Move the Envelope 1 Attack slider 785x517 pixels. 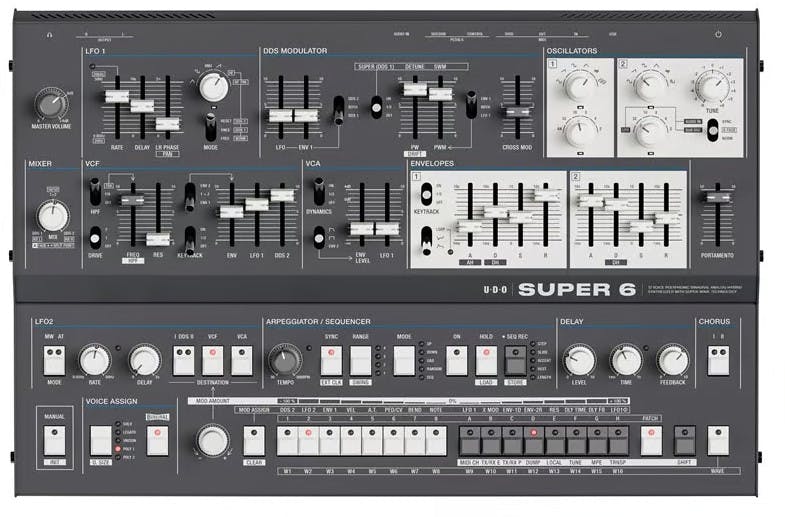[470, 226]
